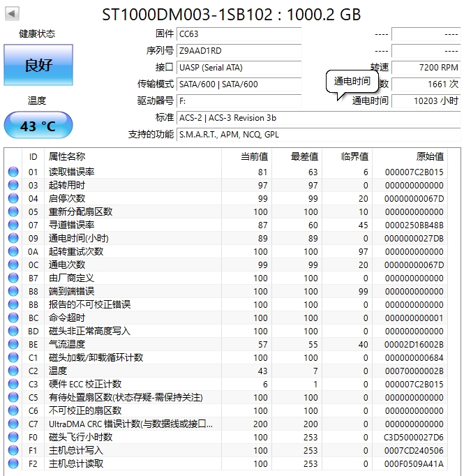The image size is (464, 476).
Task: Click the interface field UASP (Serial ATA)
Action: click(239, 68)
